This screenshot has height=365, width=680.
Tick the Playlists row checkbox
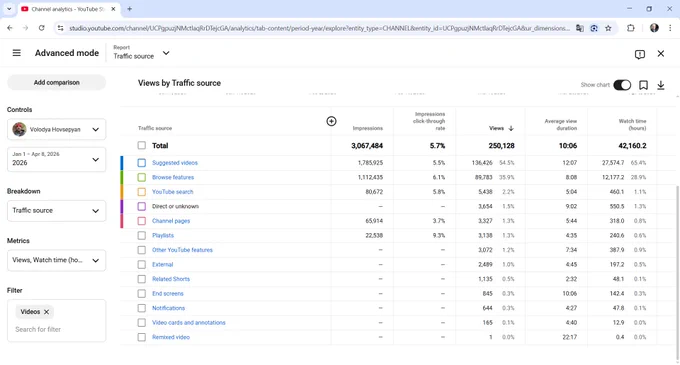click(142, 235)
